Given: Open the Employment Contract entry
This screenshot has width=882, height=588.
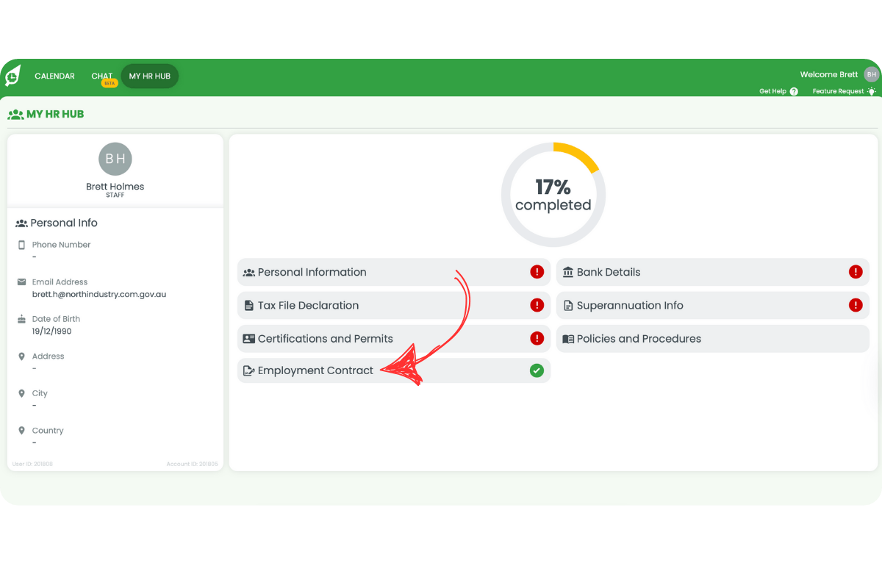Looking at the screenshot, I should point(315,370).
